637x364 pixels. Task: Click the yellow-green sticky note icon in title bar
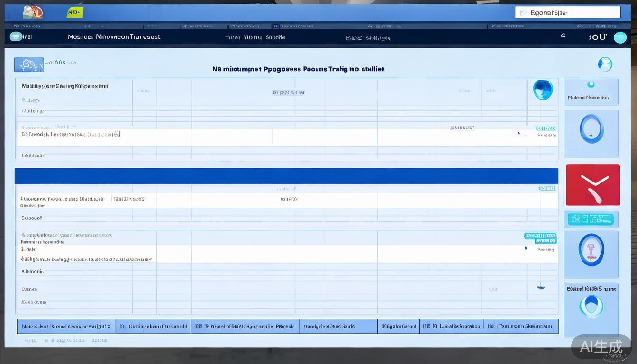pos(74,12)
